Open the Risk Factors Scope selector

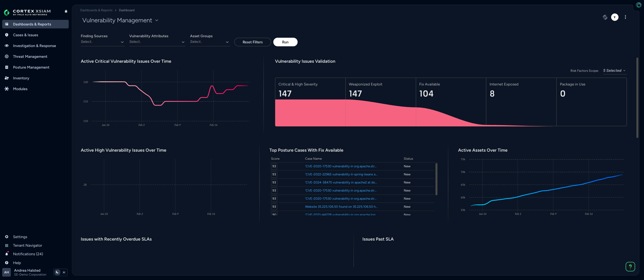(614, 71)
